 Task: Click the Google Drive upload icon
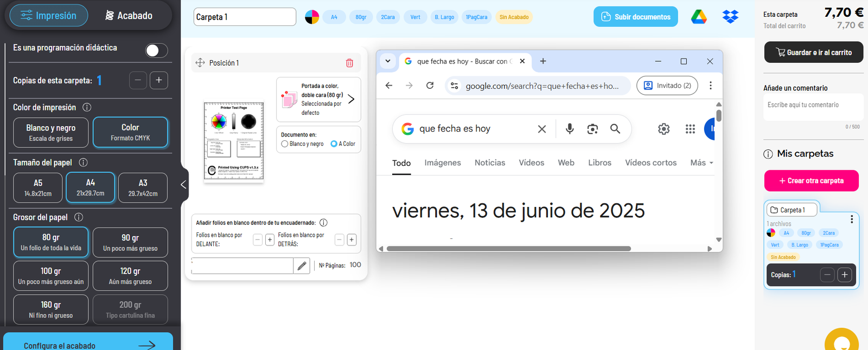pyautogui.click(x=698, y=17)
